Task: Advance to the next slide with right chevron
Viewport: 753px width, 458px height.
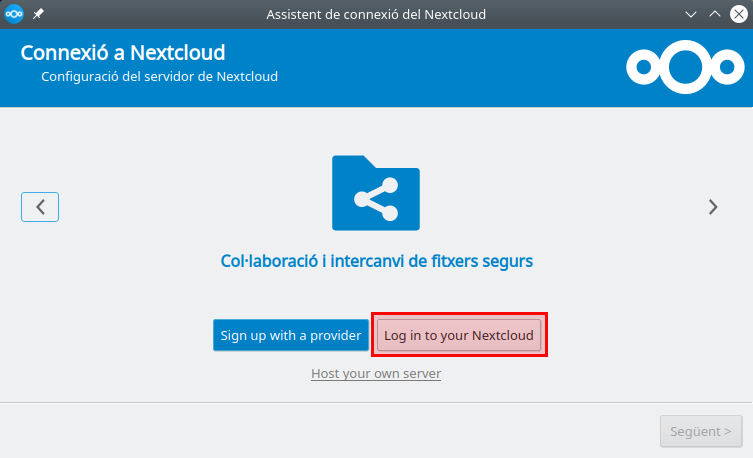Action: 713,207
